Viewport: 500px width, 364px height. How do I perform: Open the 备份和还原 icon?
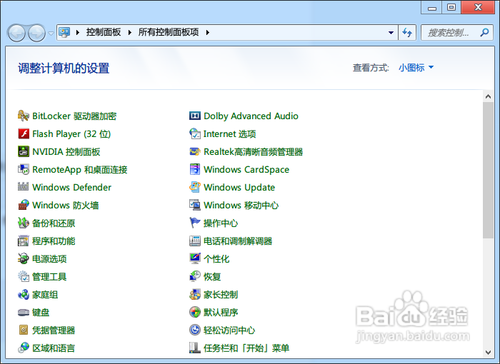[x=23, y=223]
